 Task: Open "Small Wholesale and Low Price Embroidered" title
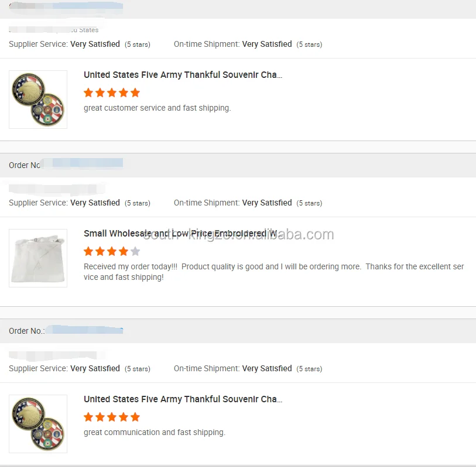tap(183, 234)
